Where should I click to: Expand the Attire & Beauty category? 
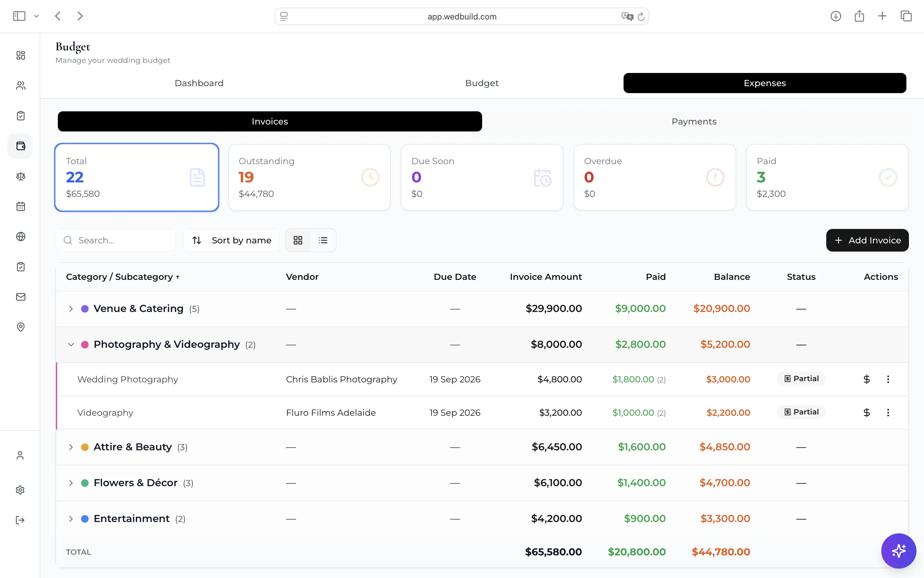[x=71, y=447]
